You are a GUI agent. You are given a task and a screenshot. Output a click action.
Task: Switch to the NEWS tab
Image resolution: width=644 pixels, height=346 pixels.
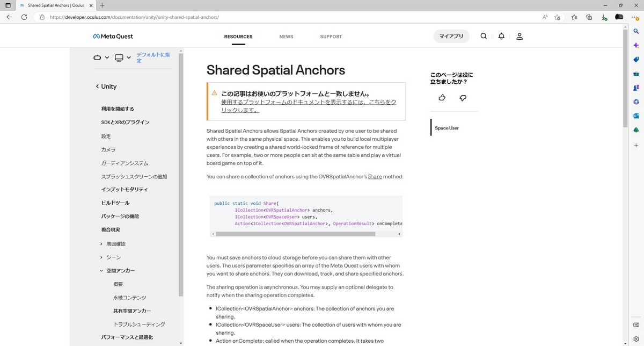[286, 36]
